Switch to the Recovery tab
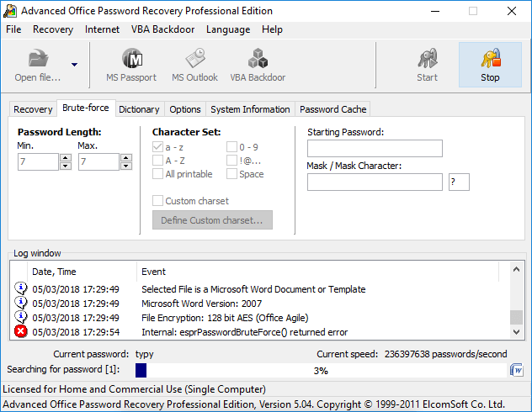The image size is (532, 412). click(33, 109)
